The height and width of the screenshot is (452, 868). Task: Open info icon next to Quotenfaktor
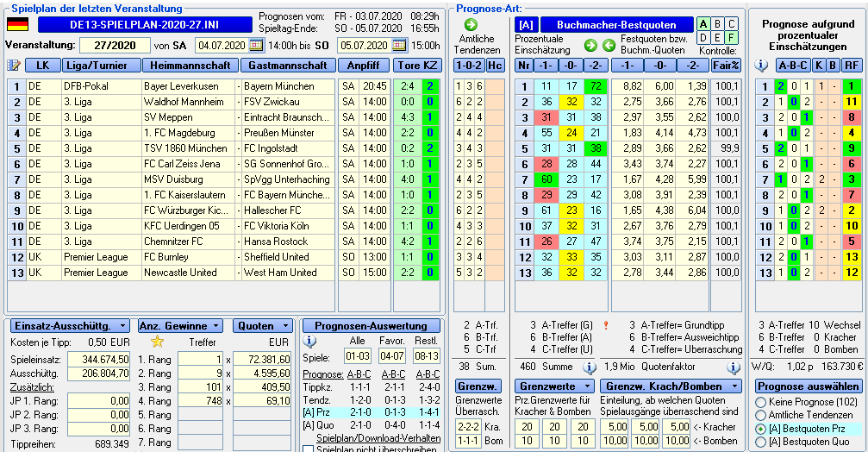(734, 367)
